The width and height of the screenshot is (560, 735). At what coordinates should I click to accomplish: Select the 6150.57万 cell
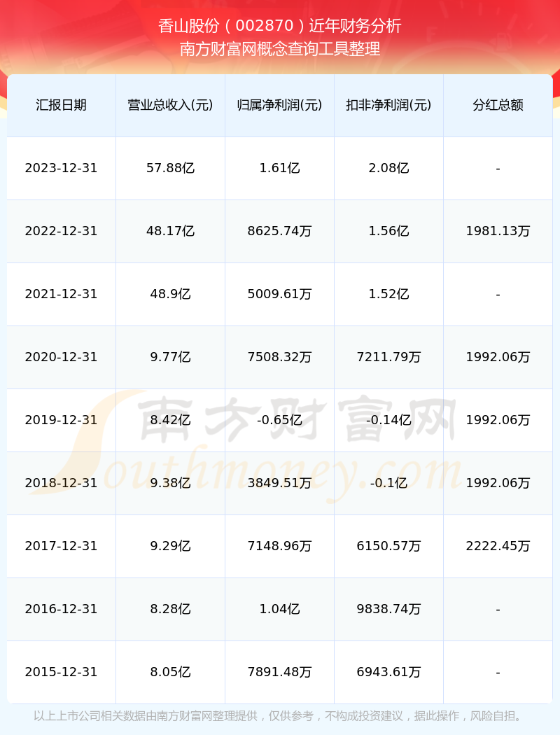pyautogui.click(x=388, y=546)
